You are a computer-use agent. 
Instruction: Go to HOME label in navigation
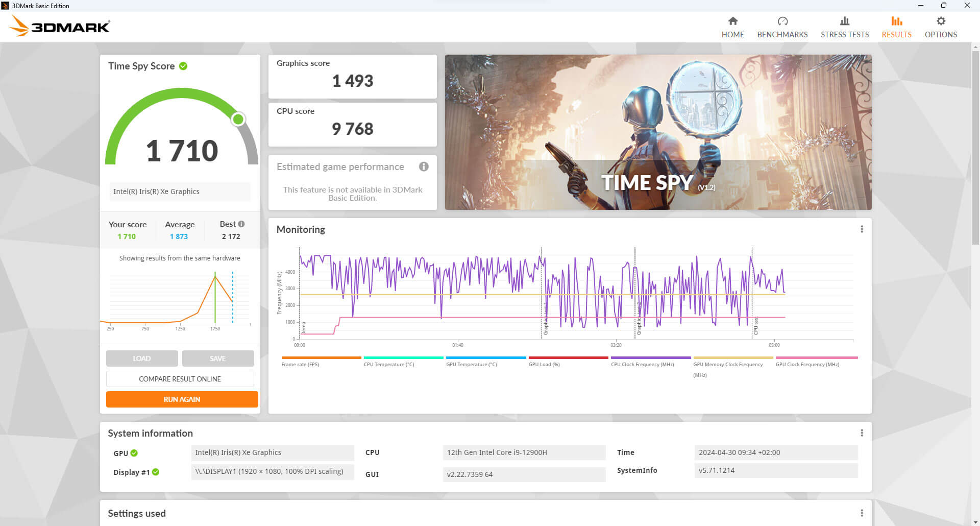point(732,34)
